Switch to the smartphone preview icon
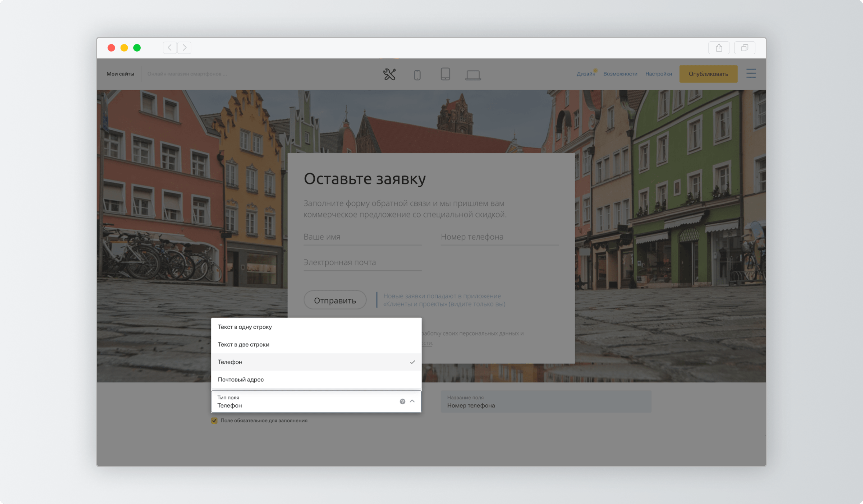The height and width of the screenshot is (504, 863). coord(417,75)
